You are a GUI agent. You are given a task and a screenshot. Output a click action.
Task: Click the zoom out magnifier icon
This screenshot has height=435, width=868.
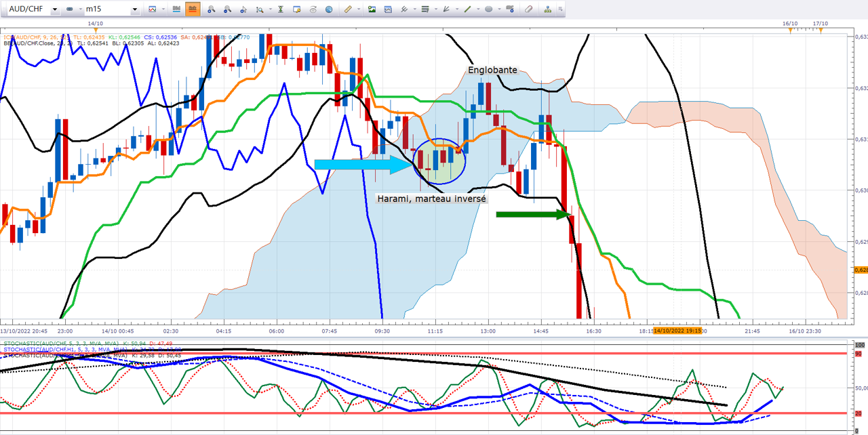(x=227, y=9)
